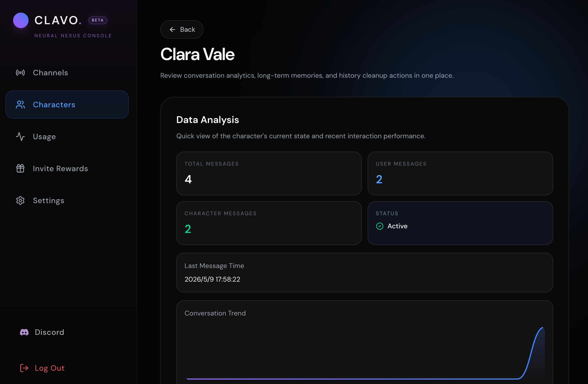Click the Channels broadcast icon
This screenshot has width=588, height=384.
tap(20, 73)
